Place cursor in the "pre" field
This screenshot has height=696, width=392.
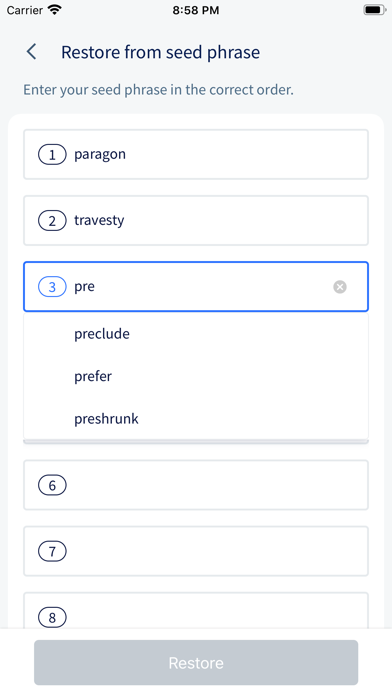pyautogui.click(x=196, y=287)
